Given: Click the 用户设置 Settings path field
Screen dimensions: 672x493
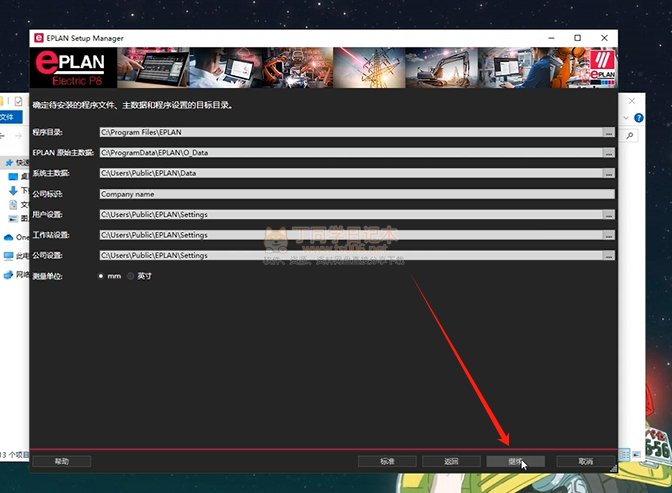Looking at the screenshot, I should 351,215.
